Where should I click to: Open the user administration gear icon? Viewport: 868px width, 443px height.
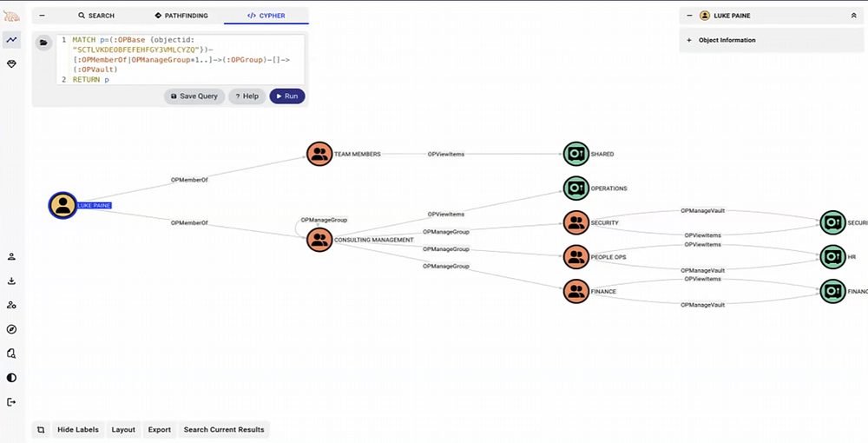click(11, 305)
